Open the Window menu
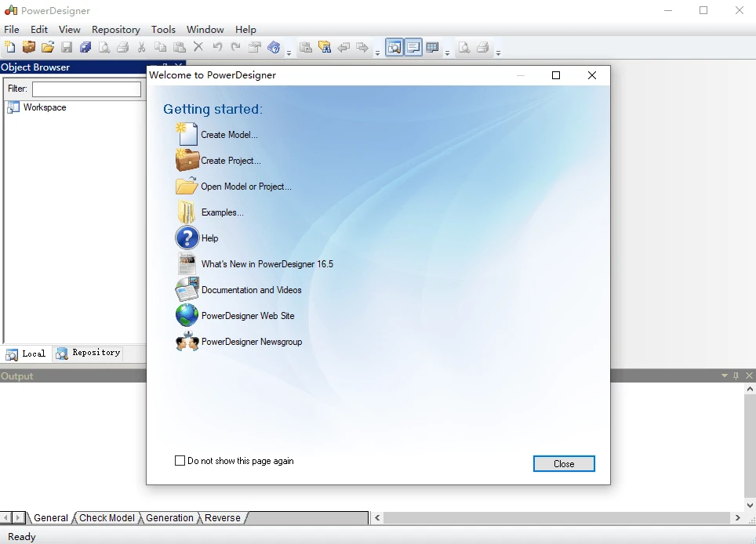The image size is (756, 544). point(205,29)
